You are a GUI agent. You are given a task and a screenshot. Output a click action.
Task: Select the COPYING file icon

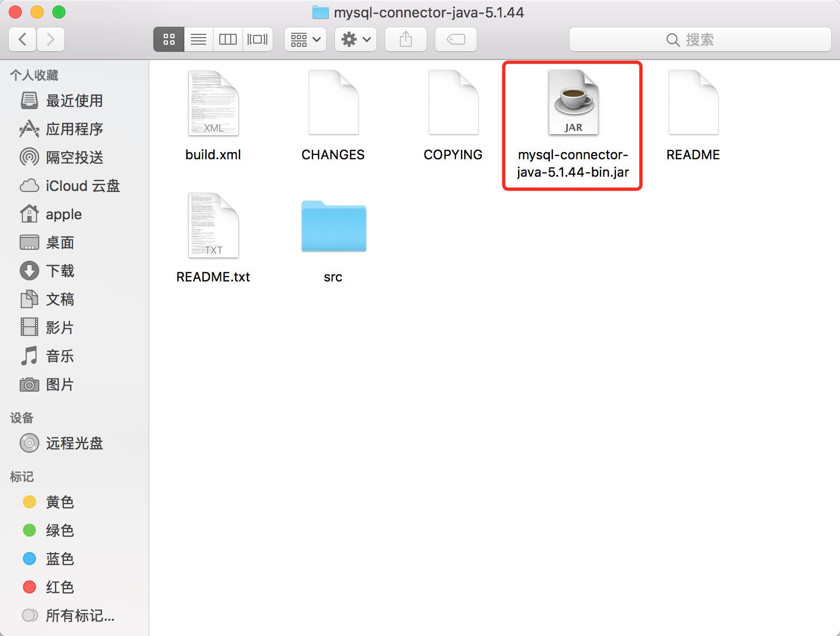453,103
